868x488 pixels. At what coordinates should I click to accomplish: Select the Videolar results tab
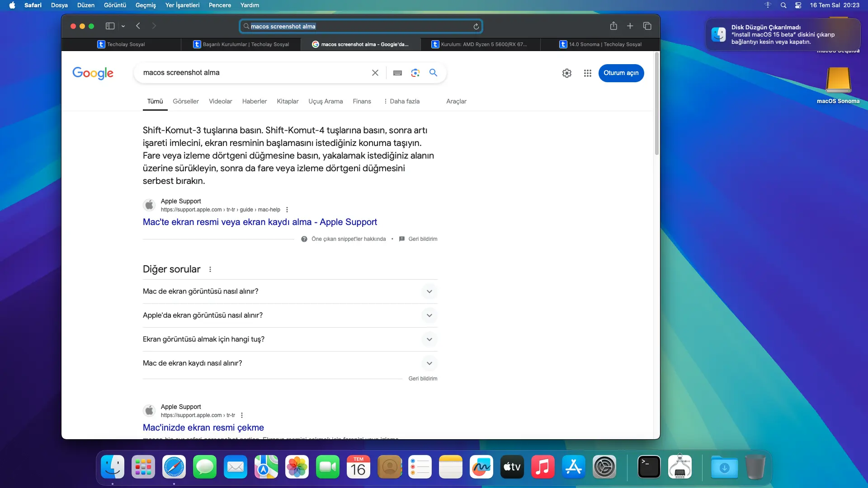click(221, 101)
